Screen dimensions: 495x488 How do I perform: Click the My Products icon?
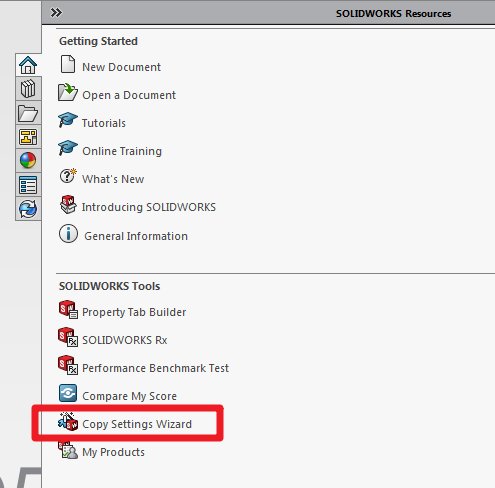pos(68,450)
